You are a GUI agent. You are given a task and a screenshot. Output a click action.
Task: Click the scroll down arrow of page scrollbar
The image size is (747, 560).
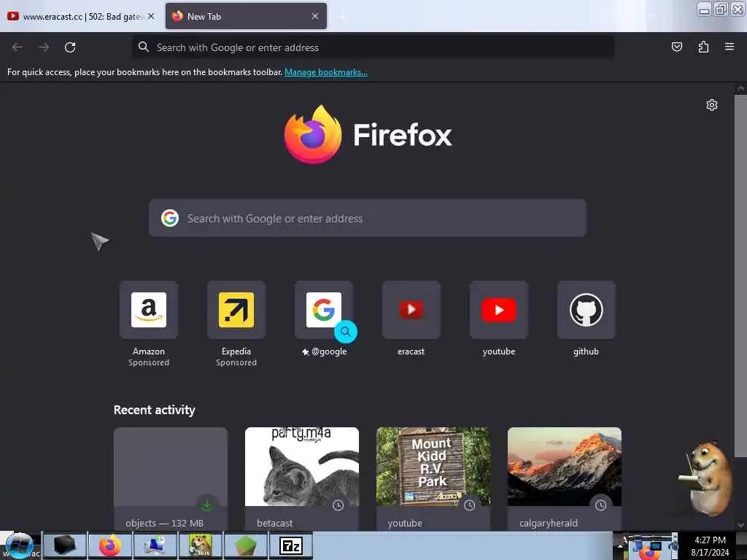point(740,525)
